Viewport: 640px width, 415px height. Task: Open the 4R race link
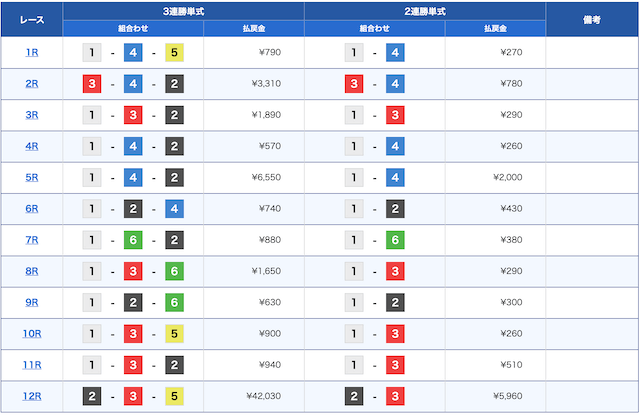[32, 146]
